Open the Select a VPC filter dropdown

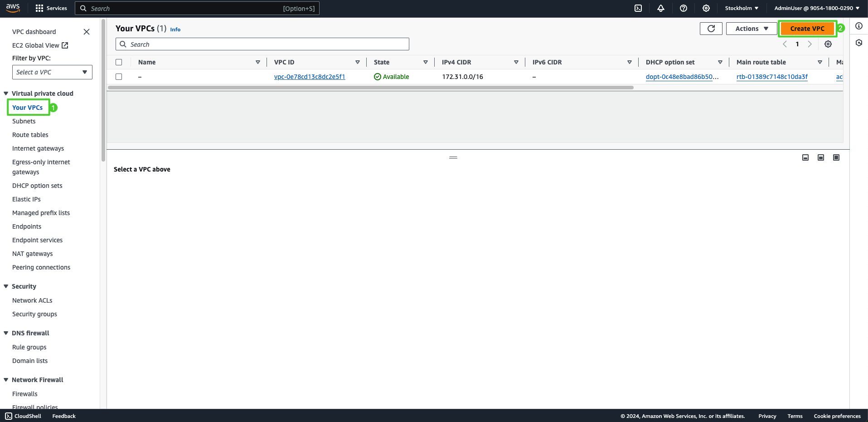tap(52, 72)
